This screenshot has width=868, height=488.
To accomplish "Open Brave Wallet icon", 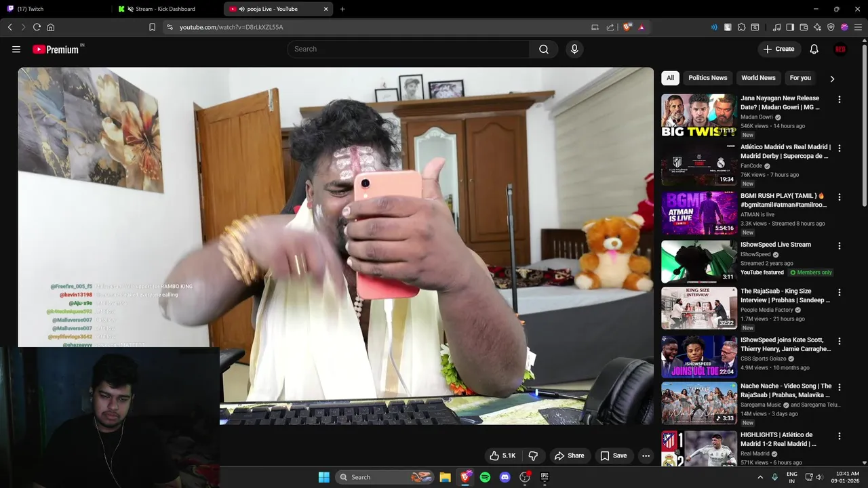I will coord(804,27).
